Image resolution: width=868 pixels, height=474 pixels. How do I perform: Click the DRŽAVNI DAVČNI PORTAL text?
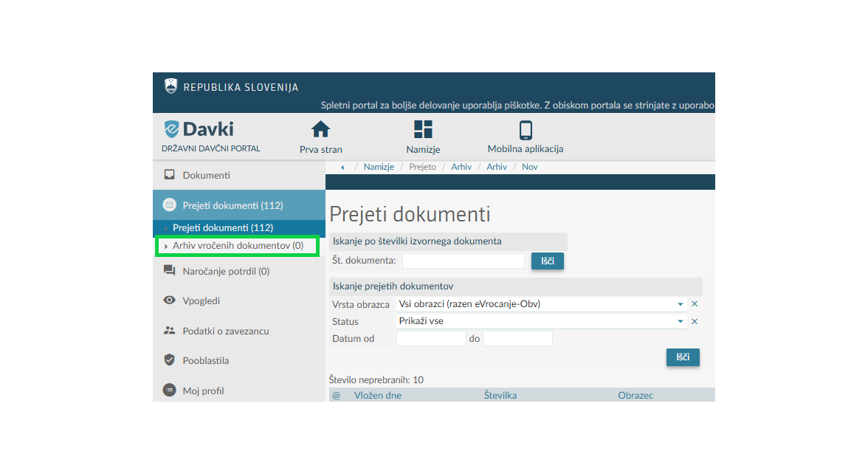(211, 148)
